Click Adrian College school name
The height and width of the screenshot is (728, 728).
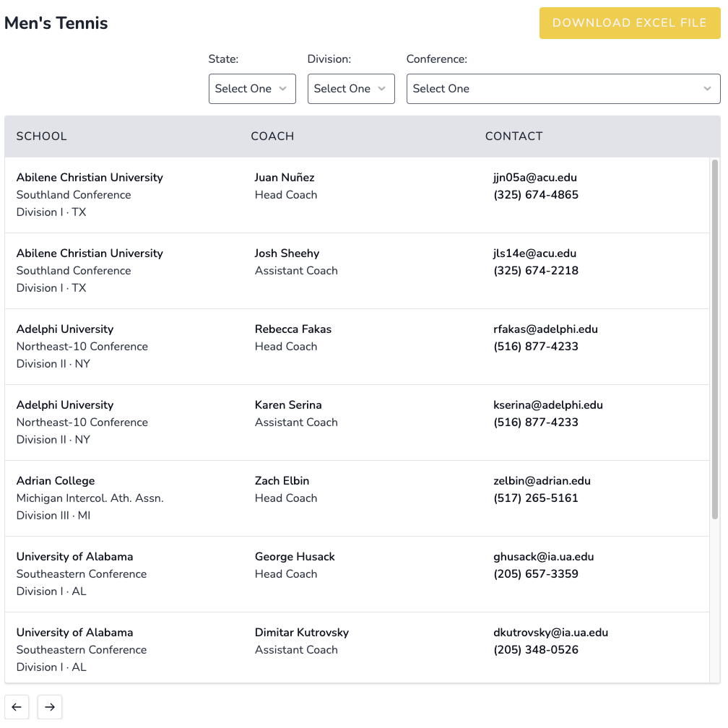point(56,480)
